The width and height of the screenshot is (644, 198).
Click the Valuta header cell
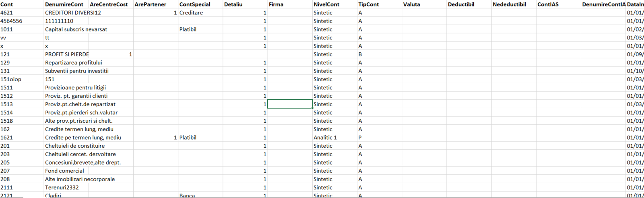coord(411,4)
